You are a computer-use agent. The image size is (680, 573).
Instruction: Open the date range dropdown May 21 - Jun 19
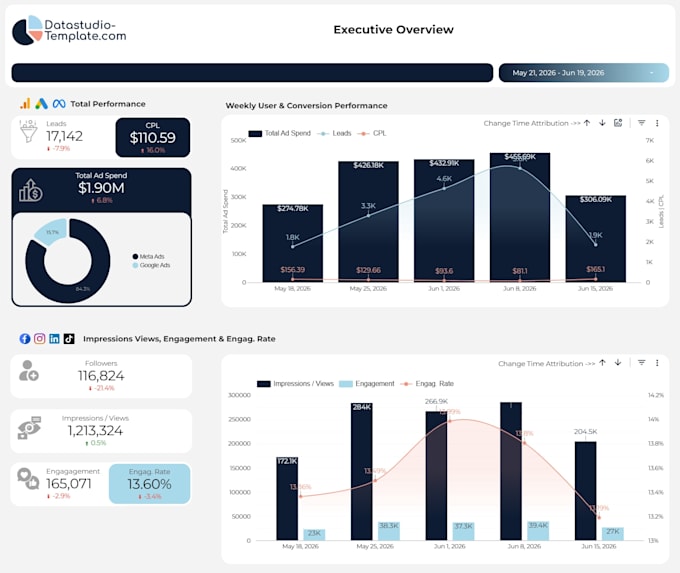pos(584,73)
